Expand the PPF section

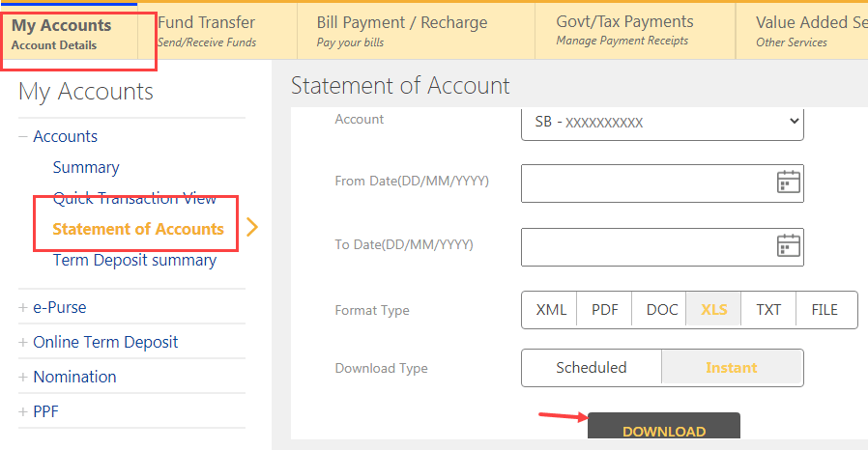[23, 411]
